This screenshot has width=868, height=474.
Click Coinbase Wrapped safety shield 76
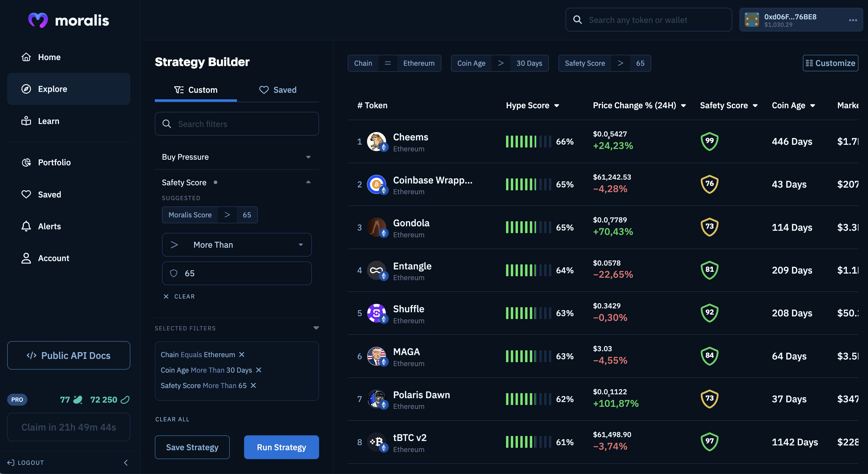click(x=710, y=184)
